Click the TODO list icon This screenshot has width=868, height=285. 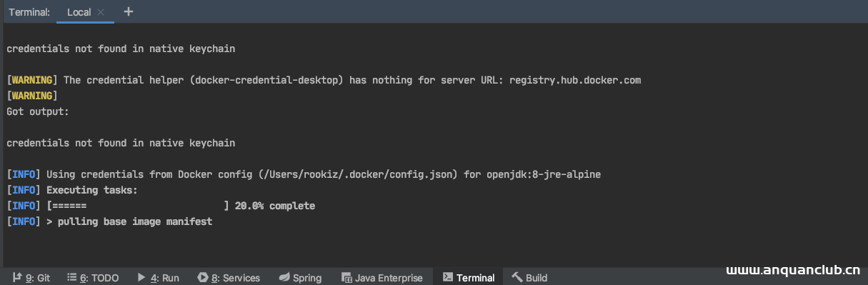pos(72,278)
